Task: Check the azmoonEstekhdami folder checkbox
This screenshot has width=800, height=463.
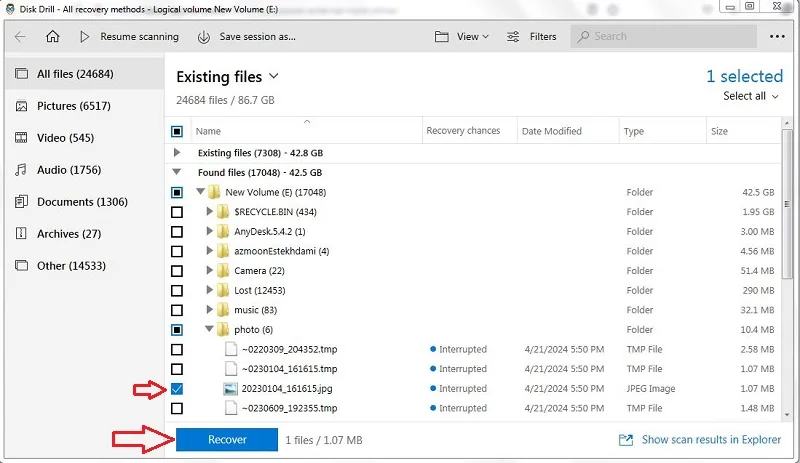Action: click(x=177, y=251)
